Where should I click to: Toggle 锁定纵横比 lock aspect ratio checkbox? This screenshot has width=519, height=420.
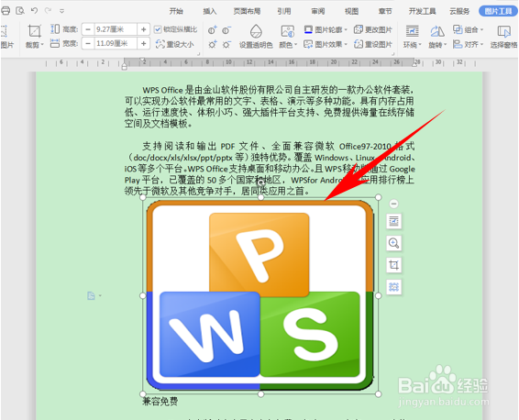158,29
